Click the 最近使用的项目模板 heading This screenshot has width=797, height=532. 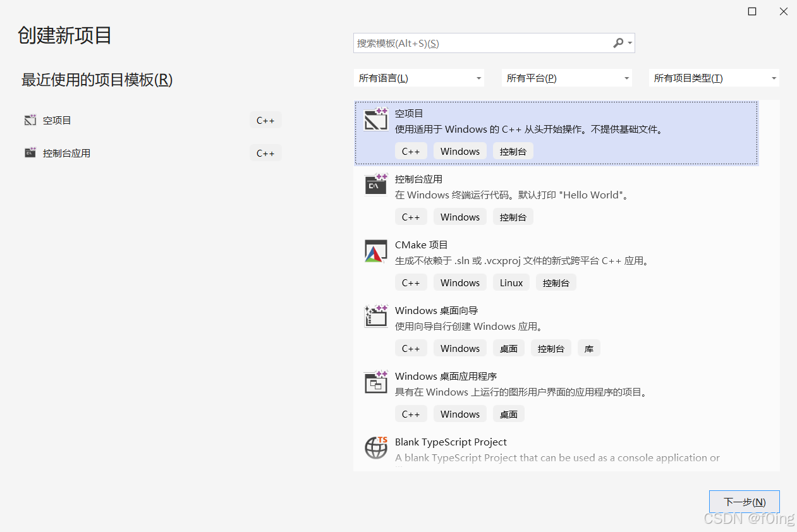click(97, 80)
